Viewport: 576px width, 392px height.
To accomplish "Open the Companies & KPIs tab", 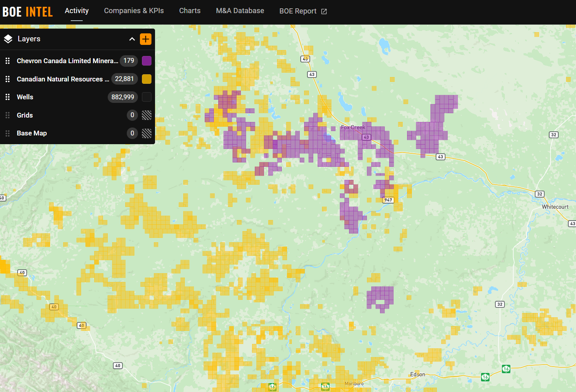I will click(134, 11).
